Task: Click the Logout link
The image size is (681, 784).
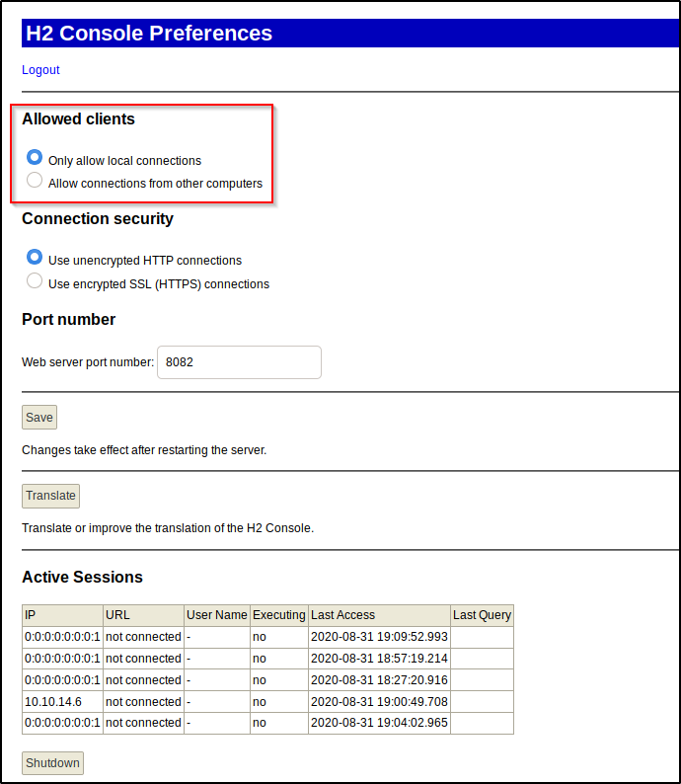Action: [x=40, y=69]
